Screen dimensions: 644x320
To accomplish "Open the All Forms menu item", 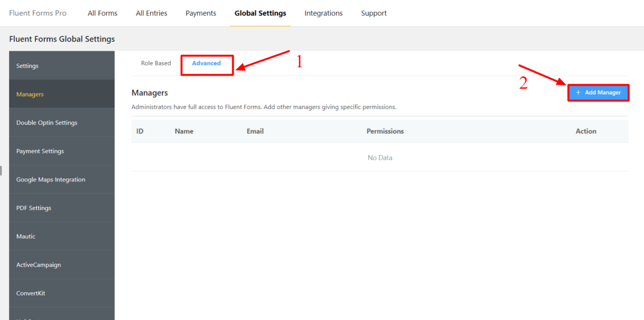I will [102, 13].
